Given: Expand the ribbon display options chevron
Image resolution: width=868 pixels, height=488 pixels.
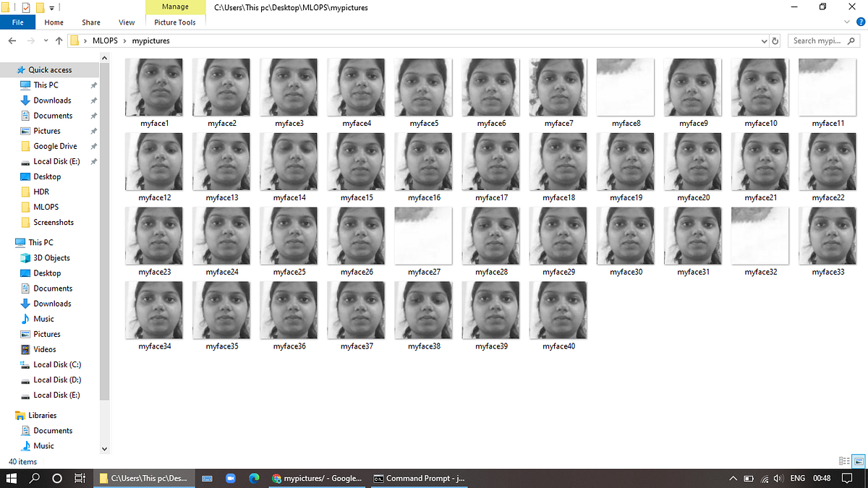Looking at the screenshot, I should tap(846, 21).
